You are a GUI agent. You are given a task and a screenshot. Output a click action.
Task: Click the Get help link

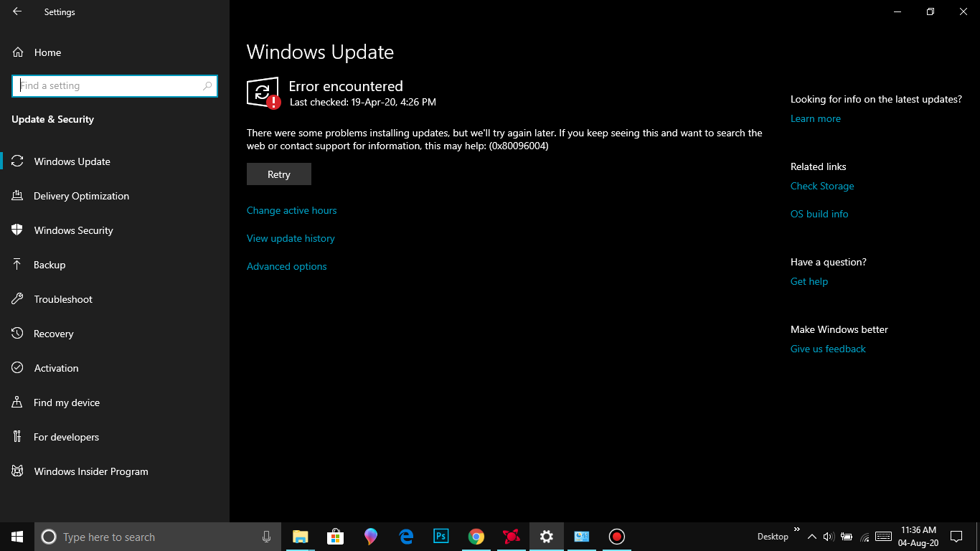click(x=809, y=281)
